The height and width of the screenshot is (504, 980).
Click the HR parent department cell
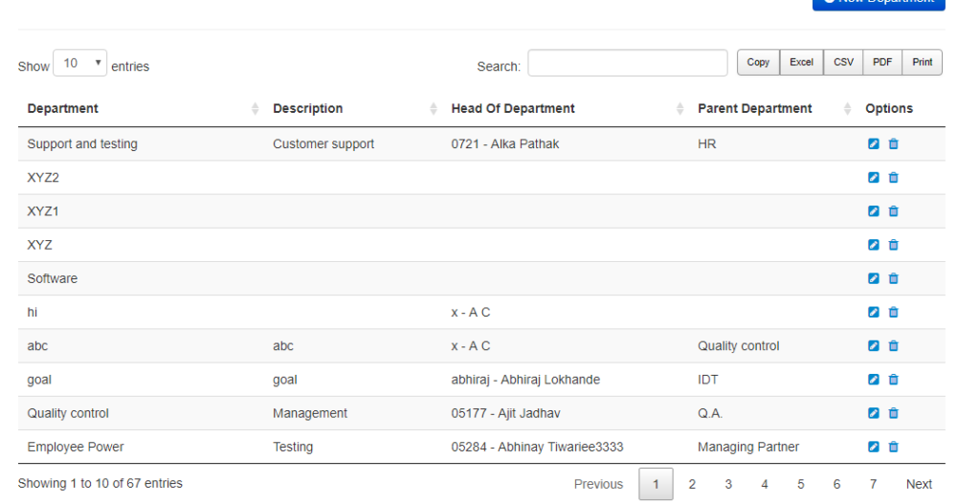[707, 143]
